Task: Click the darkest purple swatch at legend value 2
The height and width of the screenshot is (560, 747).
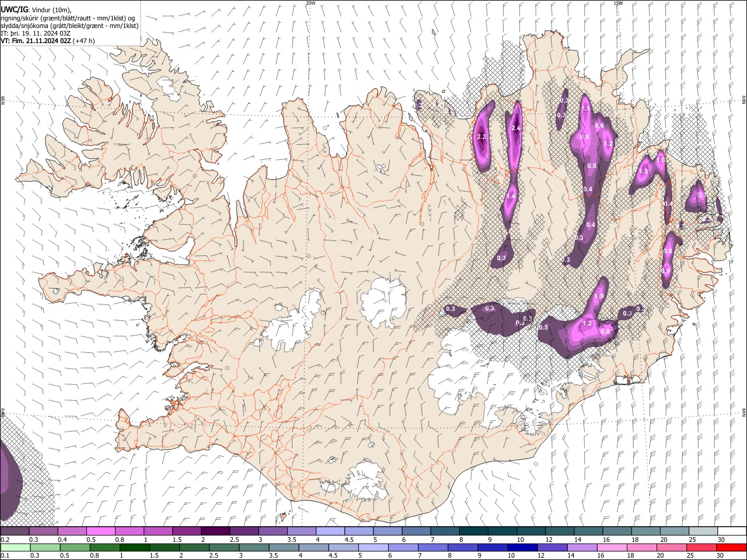Action: pos(215,531)
